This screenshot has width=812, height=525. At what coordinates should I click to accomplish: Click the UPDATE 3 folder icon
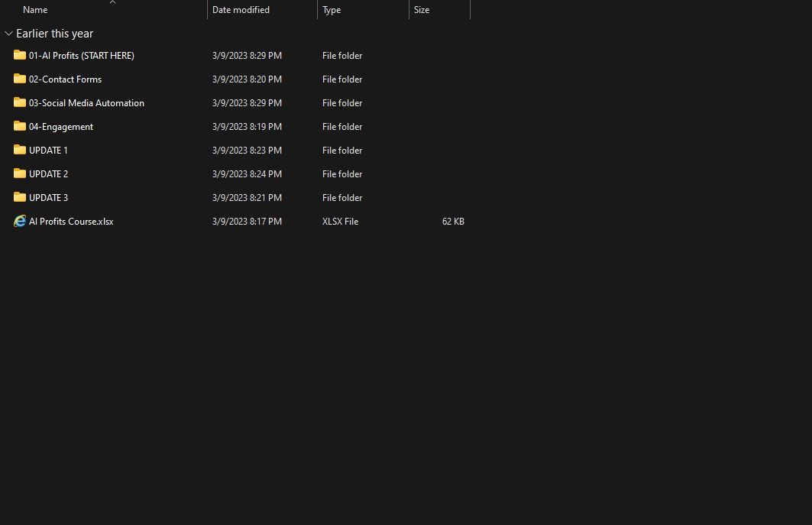coord(20,197)
